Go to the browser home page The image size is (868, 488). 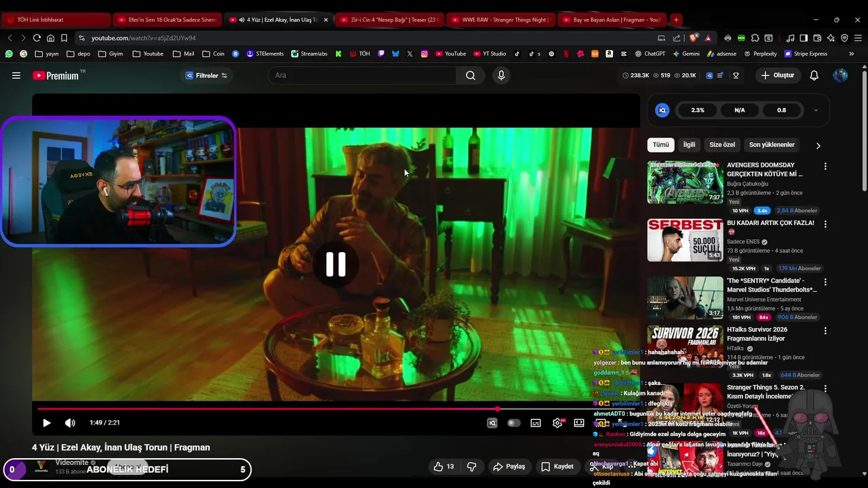click(x=50, y=38)
